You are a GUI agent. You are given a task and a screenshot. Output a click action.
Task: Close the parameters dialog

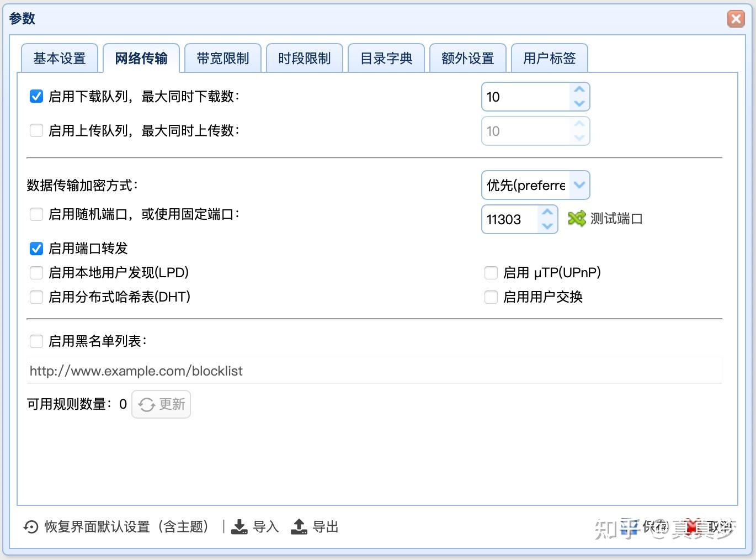(x=736, y=19)
